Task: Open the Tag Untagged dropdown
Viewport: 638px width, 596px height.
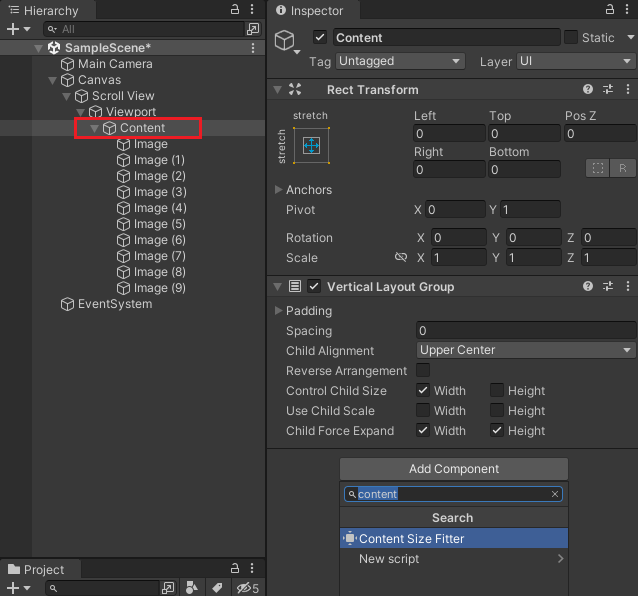Action: (400, 61)
